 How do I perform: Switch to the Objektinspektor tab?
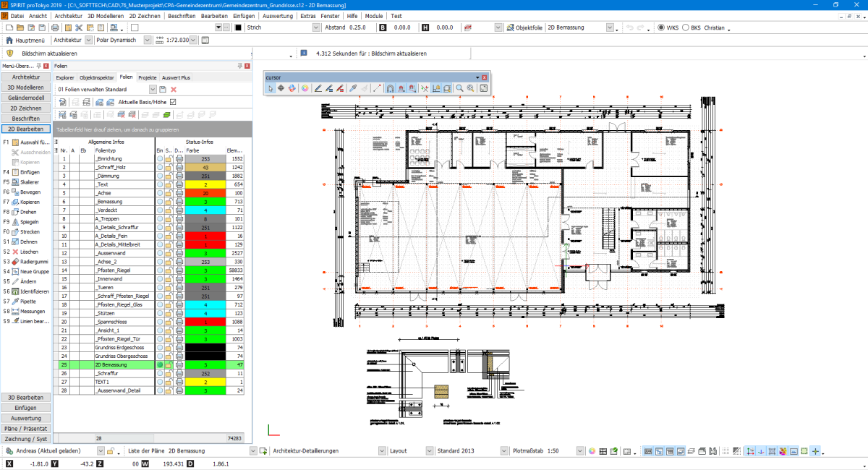click(x=96, y=77)
